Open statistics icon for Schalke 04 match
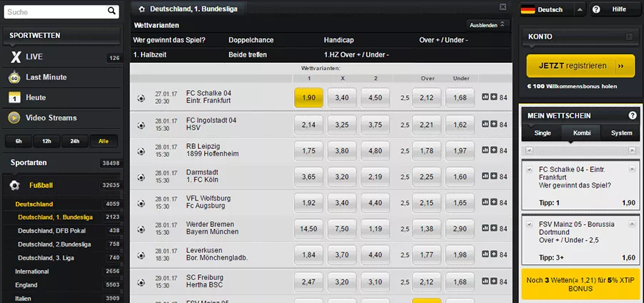The height and width of the screenshot is (303, 644). coord(486,97)
